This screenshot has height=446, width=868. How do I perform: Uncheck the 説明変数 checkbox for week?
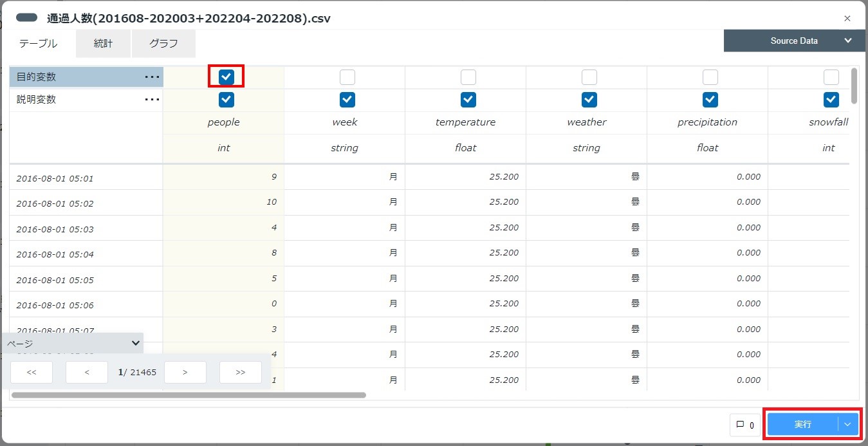point(347,100)
